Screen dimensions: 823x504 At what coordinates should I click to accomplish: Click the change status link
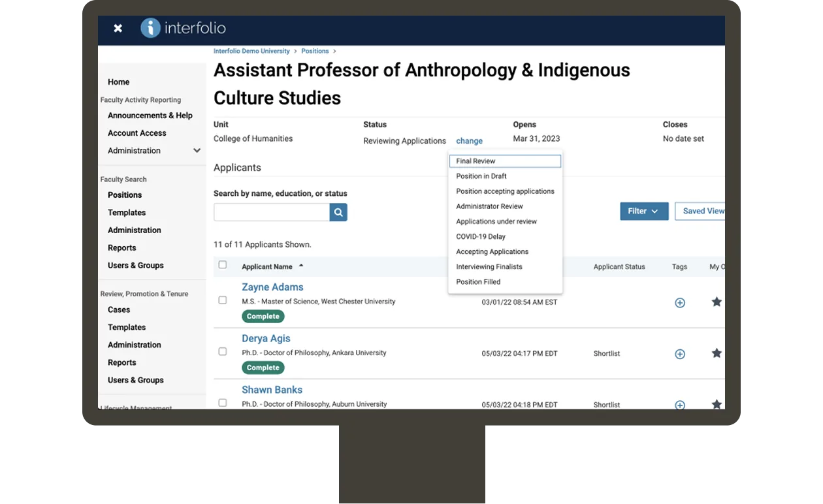click(x=469, y=141)
